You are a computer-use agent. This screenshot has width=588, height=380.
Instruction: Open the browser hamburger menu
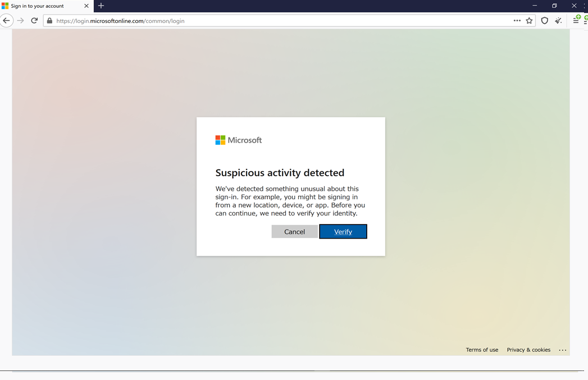(576, 20)
